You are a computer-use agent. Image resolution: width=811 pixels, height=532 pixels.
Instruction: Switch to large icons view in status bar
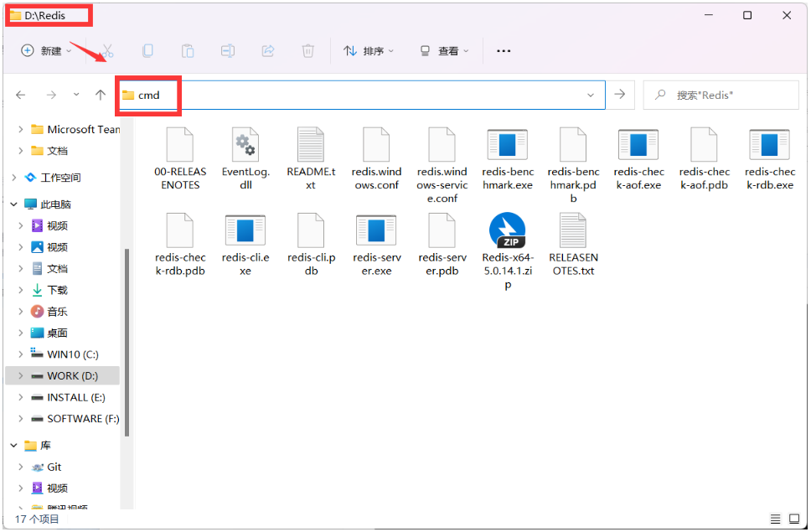pyautogui.click(x=793, y=519)
